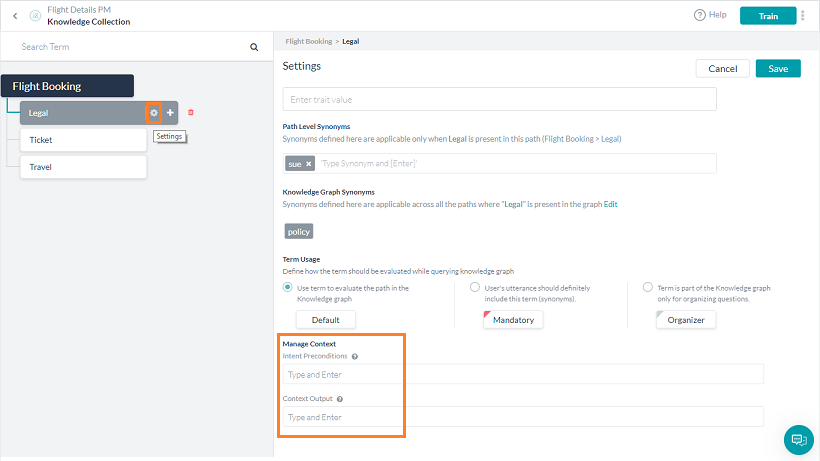
Task: Open the three-dot more options menu
Action: click(803, 16)
